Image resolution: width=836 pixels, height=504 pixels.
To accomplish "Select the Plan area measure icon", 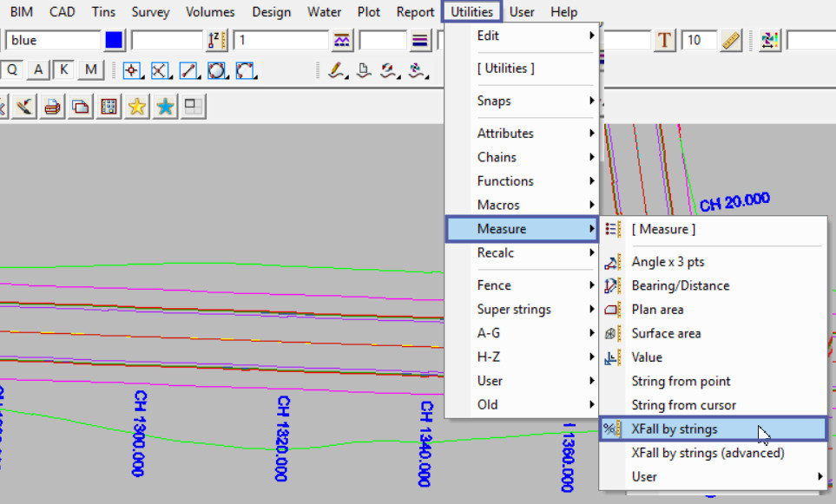I will (x=613, y=310).
